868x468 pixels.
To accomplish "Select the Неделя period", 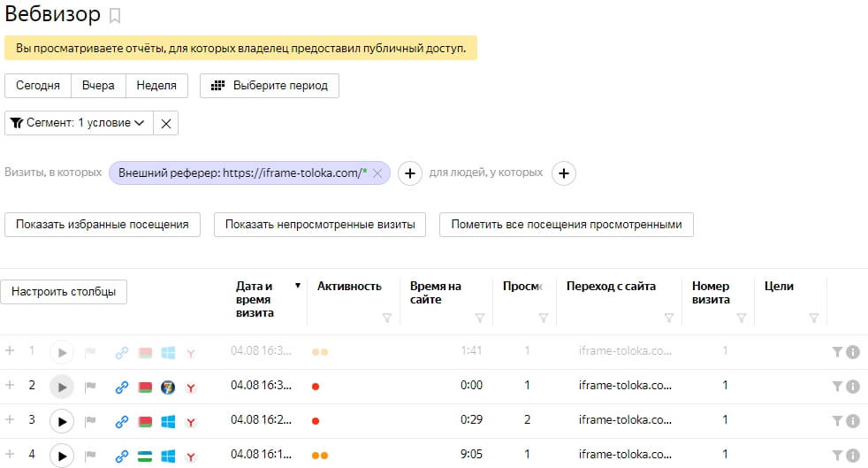I will (x=156, y=86).
